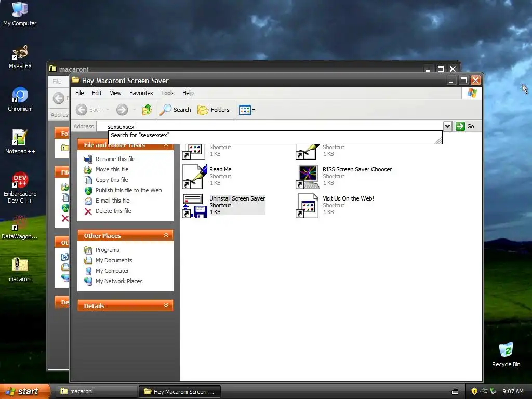This screenshot has height=399, width=532.
Task: Click the Read Me file name
Action: (220, 169)
